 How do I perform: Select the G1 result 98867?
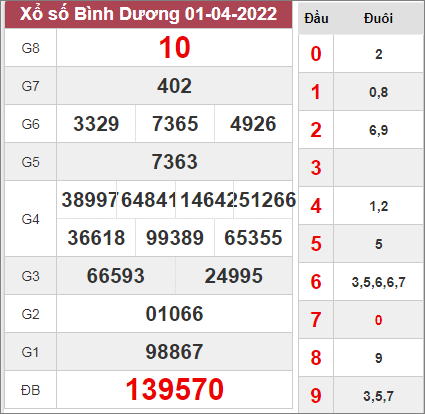(174, 352)
